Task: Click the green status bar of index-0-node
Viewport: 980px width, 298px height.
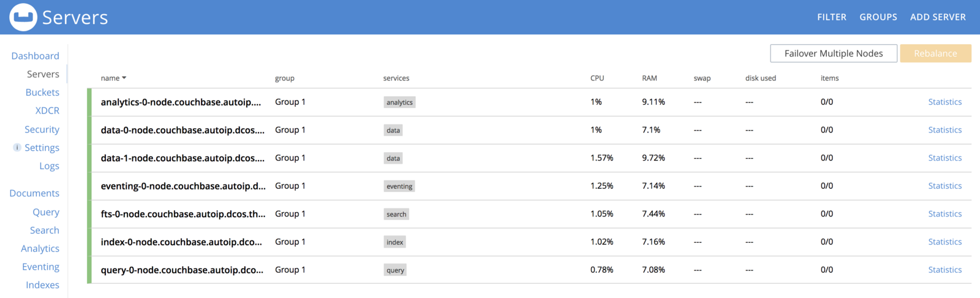Action: (89, 242)
